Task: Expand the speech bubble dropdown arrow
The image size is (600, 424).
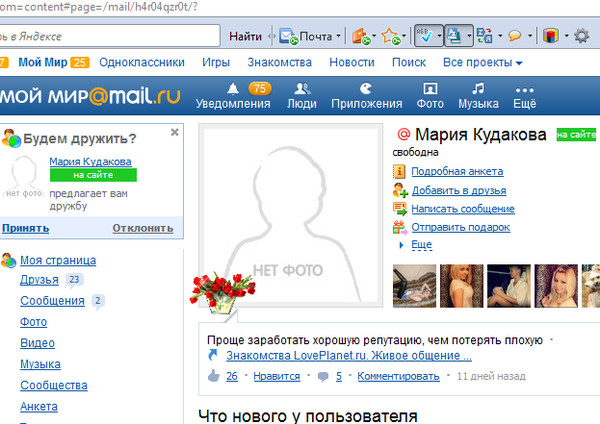Action: [x=530, y=36]
